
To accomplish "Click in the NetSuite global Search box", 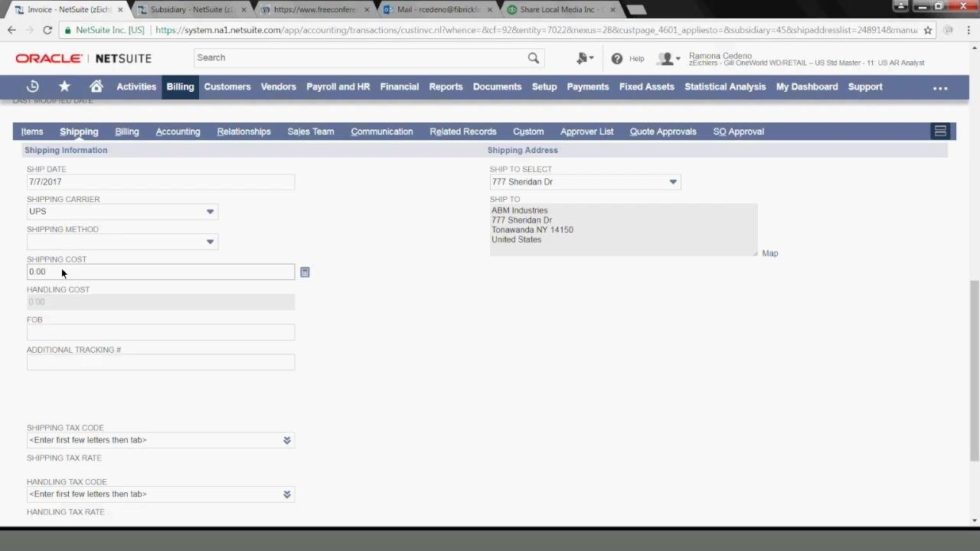I will click(x=360, y=57).
